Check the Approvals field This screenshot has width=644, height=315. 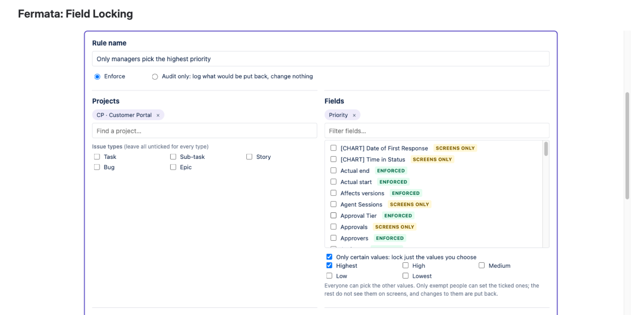click(334, 227)
